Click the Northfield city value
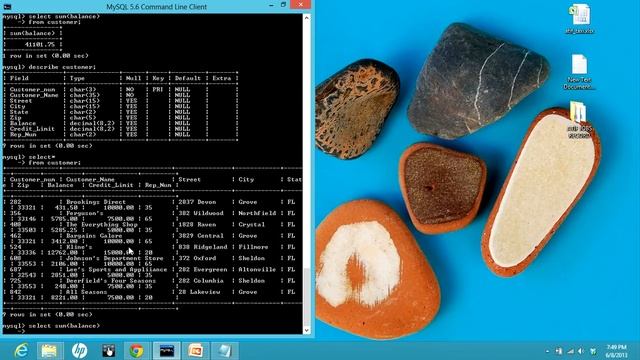This screenshot has height=360, width=640. tap(257, 213)
